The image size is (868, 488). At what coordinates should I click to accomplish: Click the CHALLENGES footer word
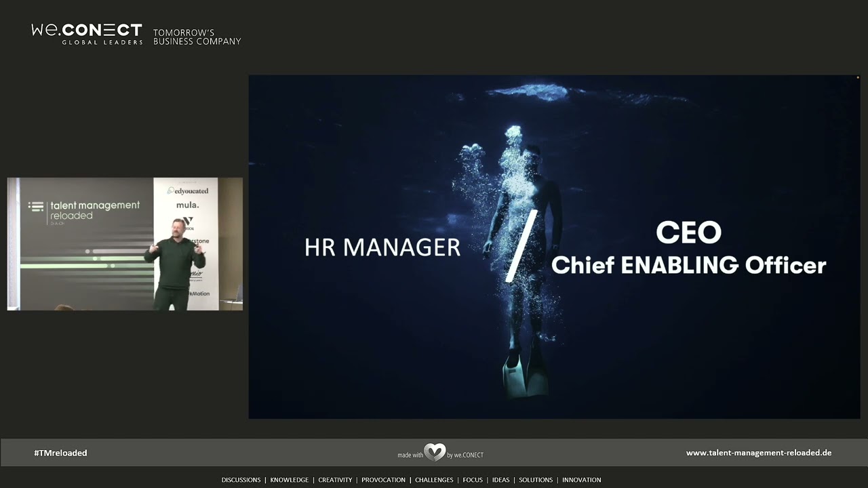coord(434,480)
